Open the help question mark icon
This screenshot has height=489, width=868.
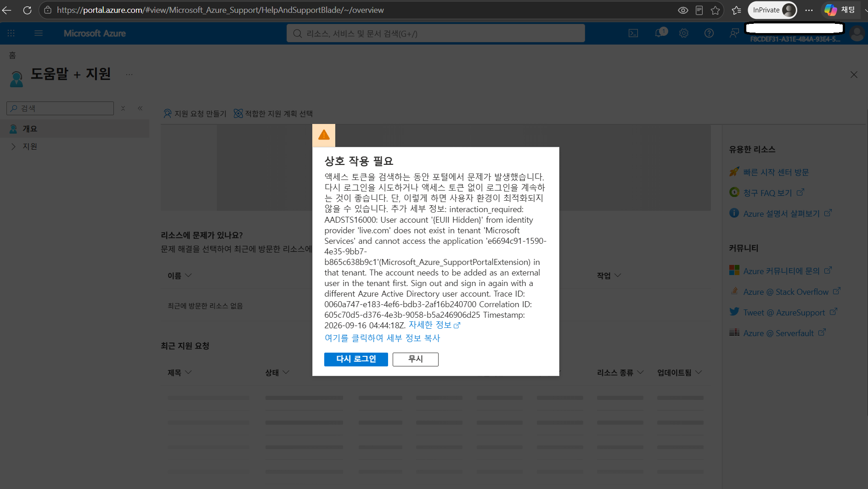point(709,33)
